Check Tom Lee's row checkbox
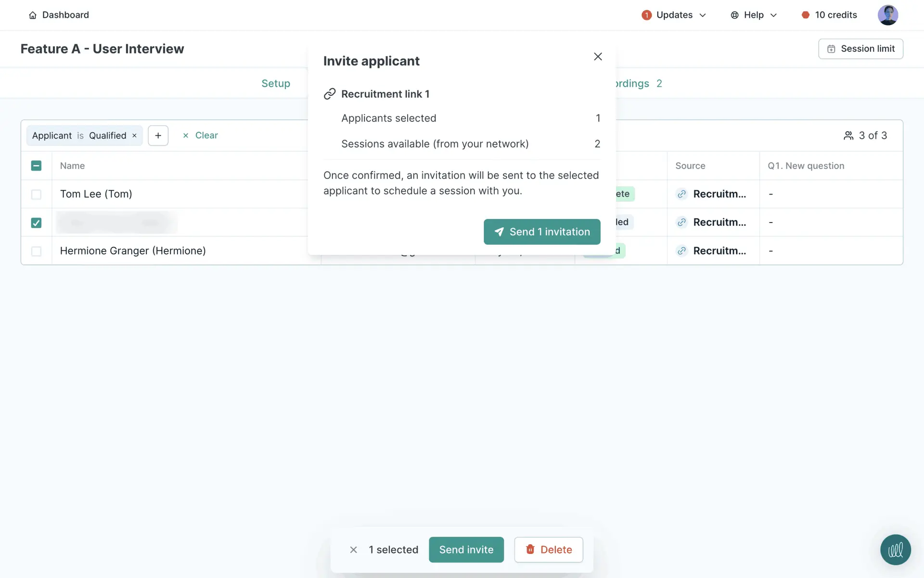This screenshot has width=924, height=578. click(36, 194)
